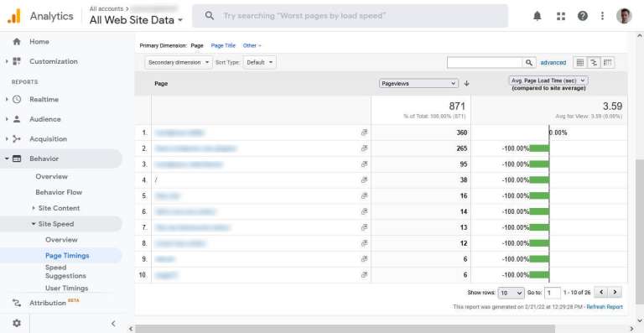Open the Google apps grid icon
The height and width of the screenshot is (333, 644).
pos(561,16)
